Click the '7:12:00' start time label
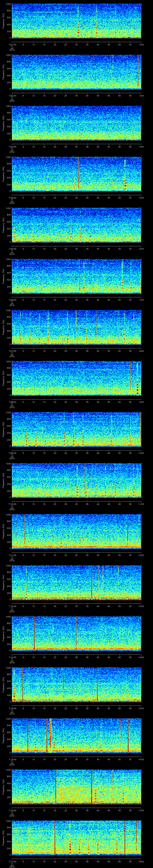Screen dimensions: 153x868 pyautogui.click(x=12, y=606)
